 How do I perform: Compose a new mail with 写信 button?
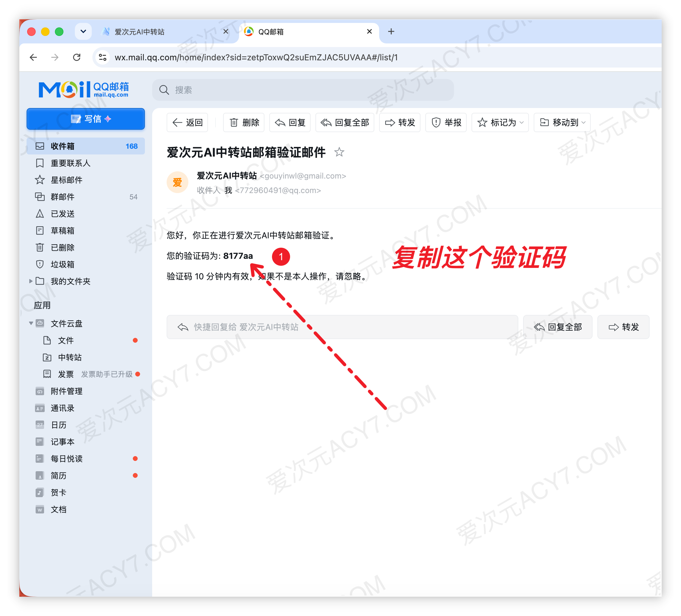(x=86, y=119)
